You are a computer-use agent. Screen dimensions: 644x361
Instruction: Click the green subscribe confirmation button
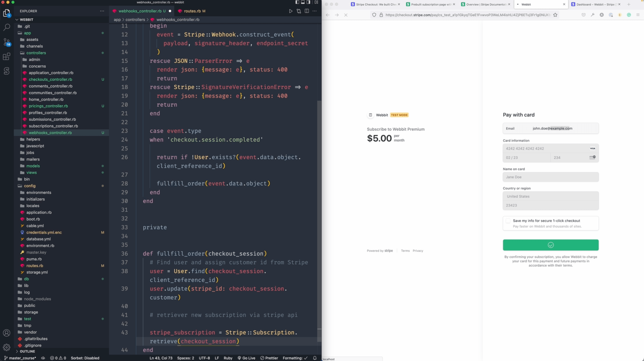550,245
